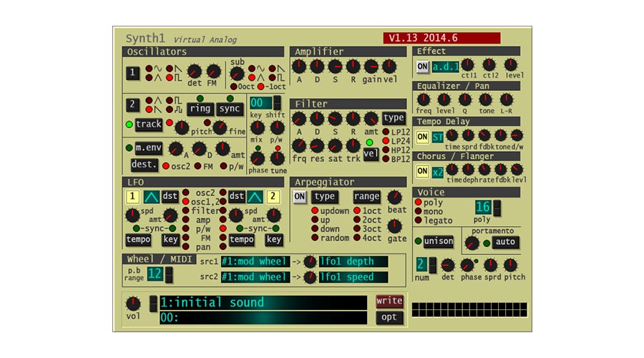Click equalizer tone knob
The height and width of the screenshot is (358, 644).
[485, 100]
